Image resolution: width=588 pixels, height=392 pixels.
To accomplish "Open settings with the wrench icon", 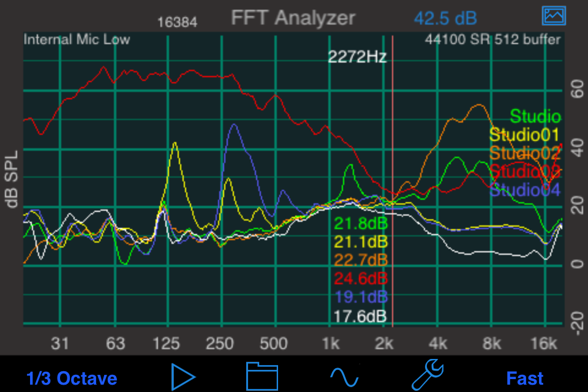I will point(428,375).
